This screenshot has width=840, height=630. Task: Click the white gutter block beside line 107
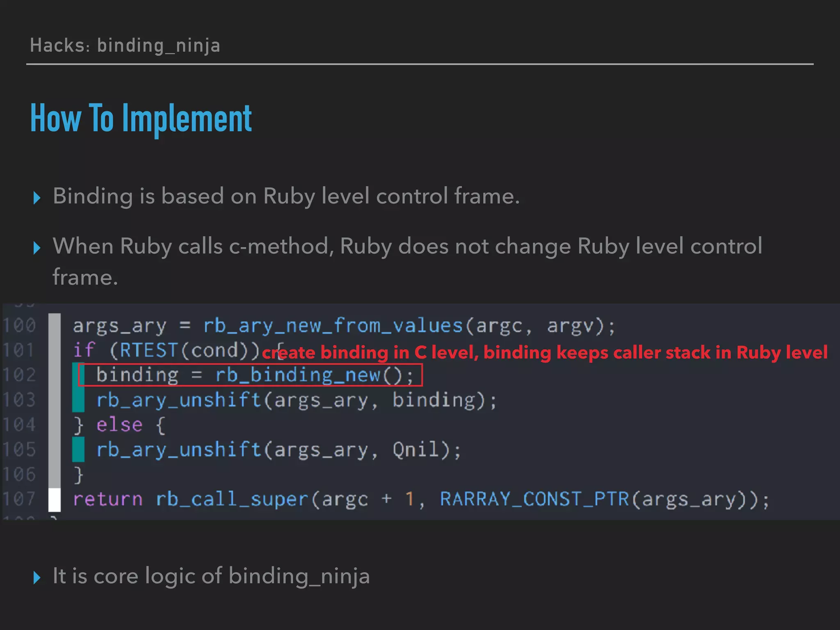click(55, 500)
